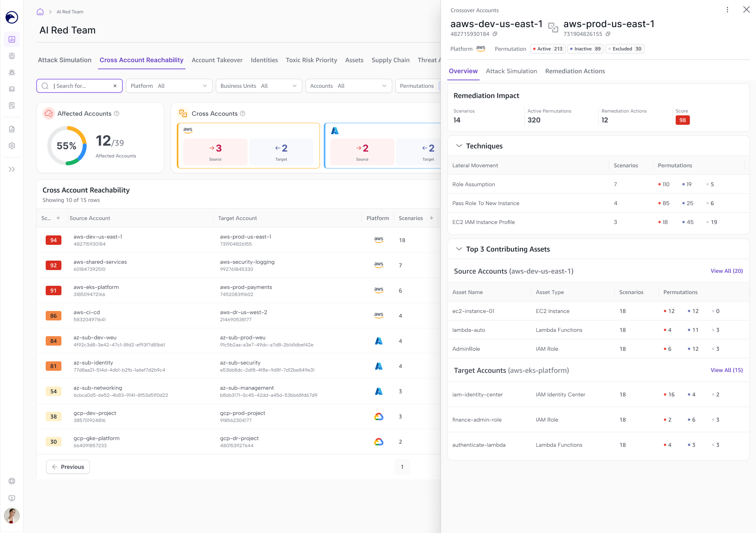Viewport: 756px width, 533px height.
Task: Click the 55% affected accounts donut chart
Action: 67,146
